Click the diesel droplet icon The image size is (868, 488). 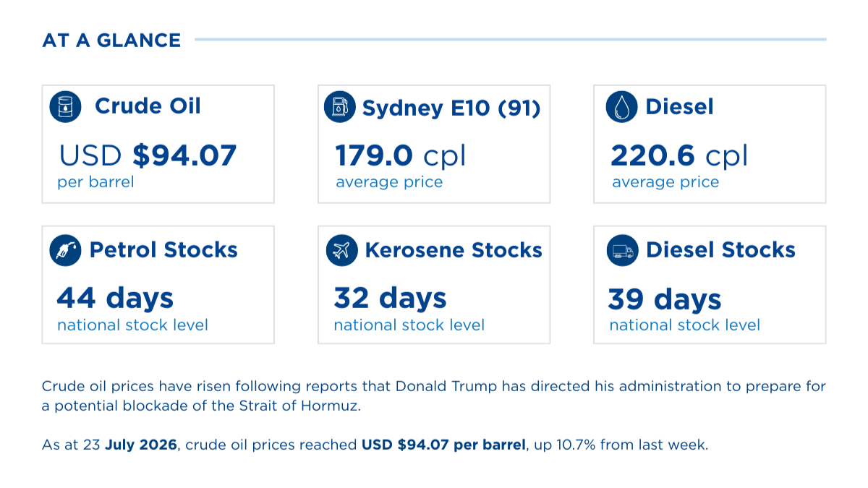pos(621,107)
